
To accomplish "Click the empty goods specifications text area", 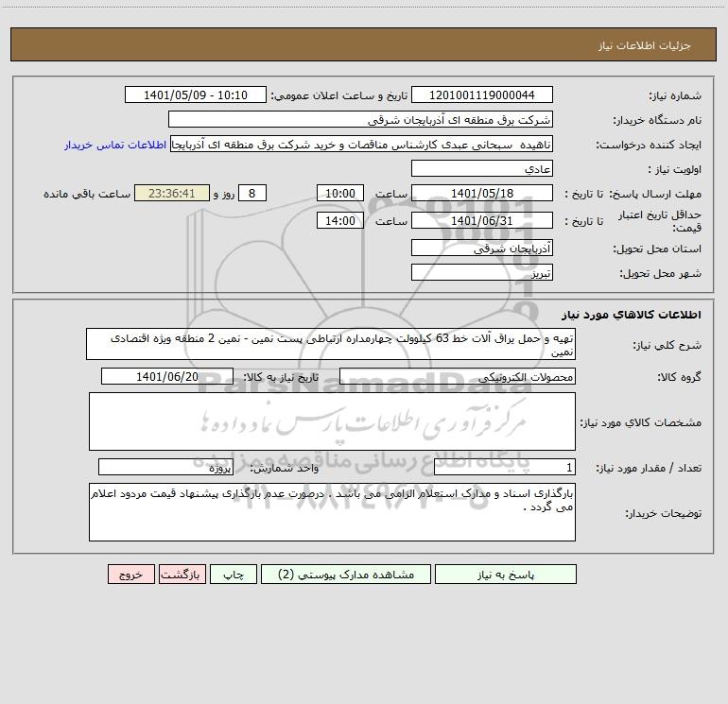I will 332,421.
